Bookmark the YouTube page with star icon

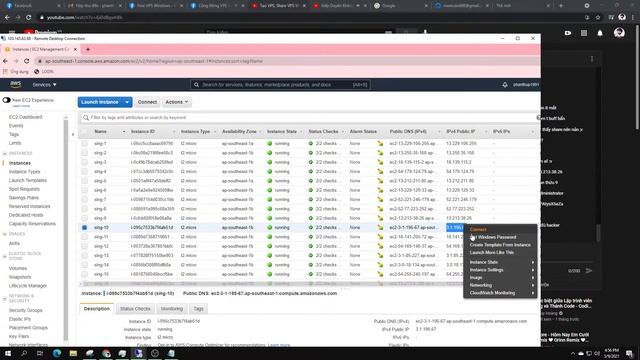click(x=598, y=18)
